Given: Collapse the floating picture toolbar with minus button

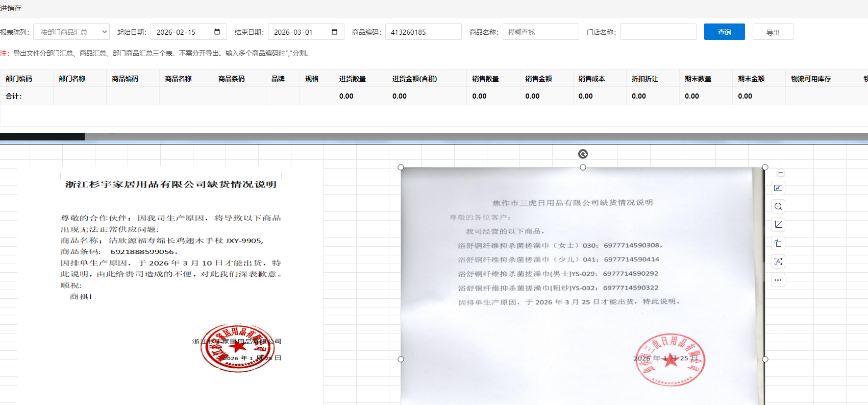Looking at the screenshot, I should [780, 173].
